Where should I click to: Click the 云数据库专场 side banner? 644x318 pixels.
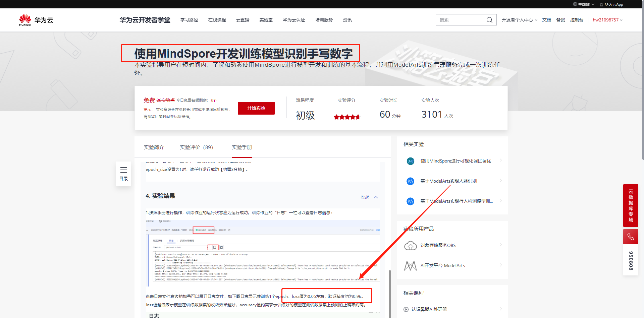631,206
